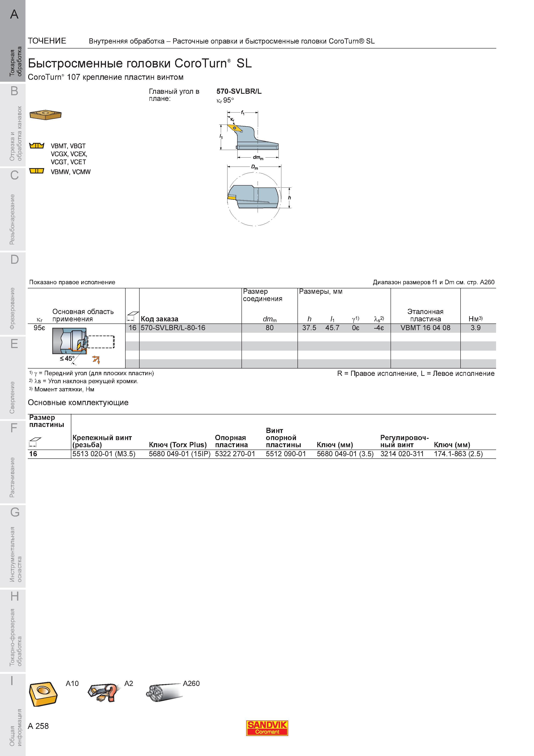Viewport: 534px width, 756px height.
Task: Click key 174.1-863 (2.5)
Action: pyautogui.click(x=458, y=454)
